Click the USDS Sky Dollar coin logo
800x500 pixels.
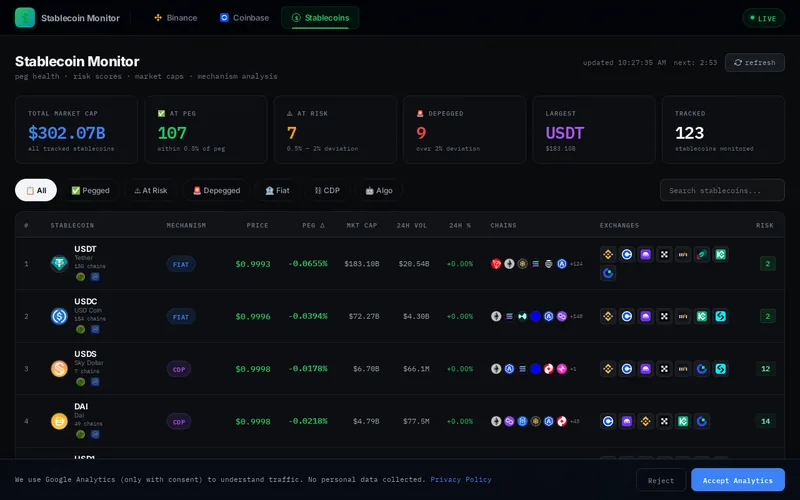pos(59,369)
